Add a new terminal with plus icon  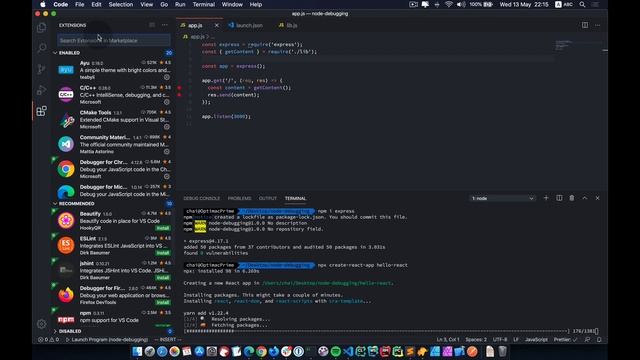546,198
